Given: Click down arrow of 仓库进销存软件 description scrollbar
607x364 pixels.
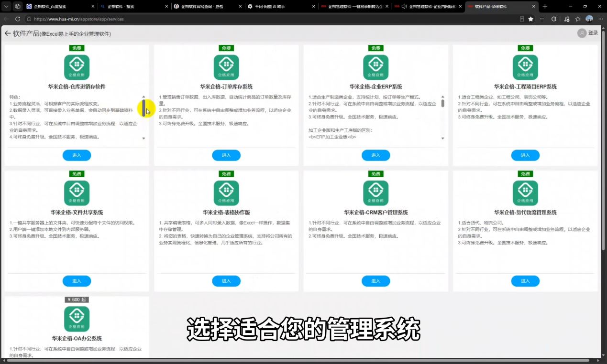Looking at the screenshot, I should [x=143, y=138].
